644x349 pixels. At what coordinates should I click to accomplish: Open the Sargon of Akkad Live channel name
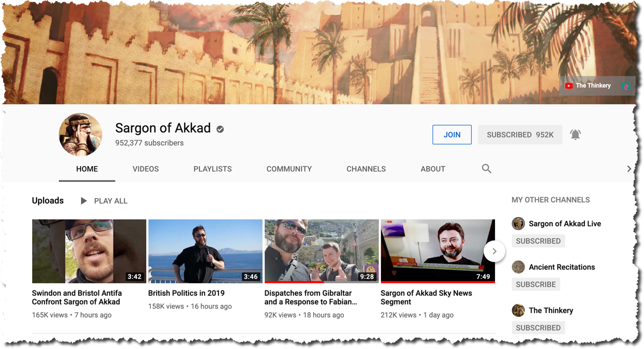[565, 224]
